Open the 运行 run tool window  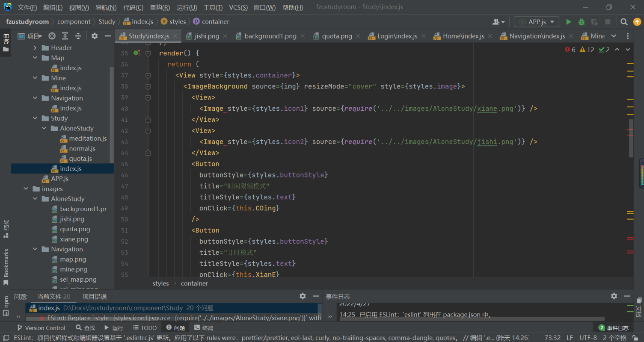(114, 328)
